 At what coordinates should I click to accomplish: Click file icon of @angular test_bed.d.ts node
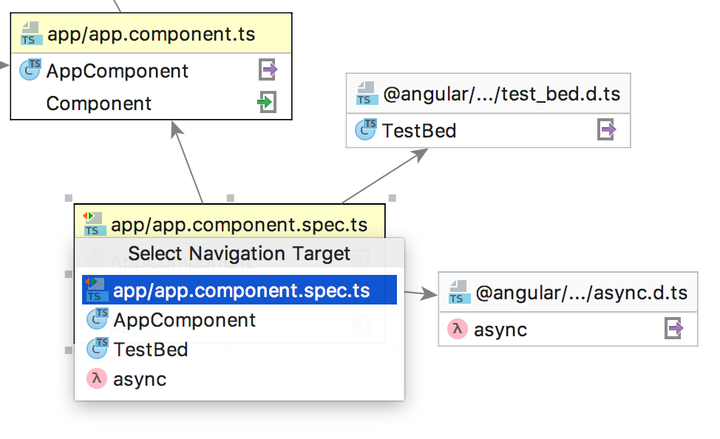coord(366,95)
